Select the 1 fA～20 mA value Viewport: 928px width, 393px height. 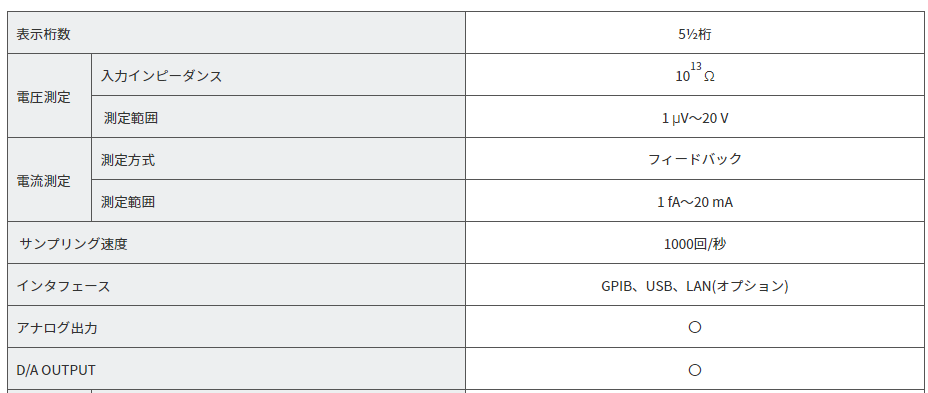(695, 201)
